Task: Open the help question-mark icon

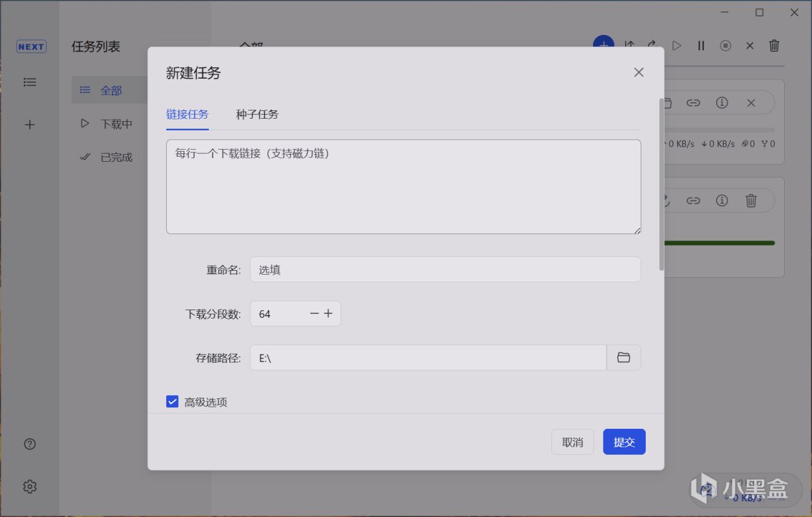Action: [30, 444]
